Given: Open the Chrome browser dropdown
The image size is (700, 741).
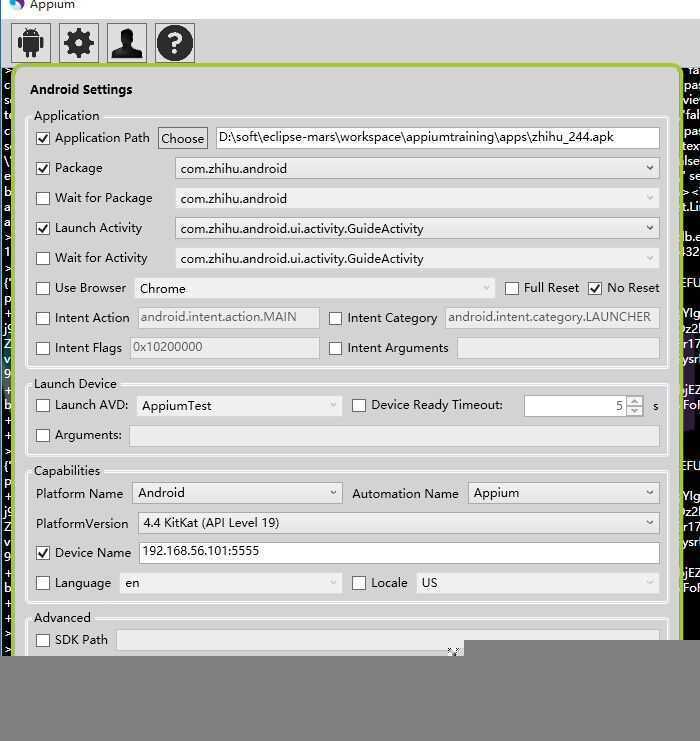Looking at the screenshot, I should pos(314,288).
